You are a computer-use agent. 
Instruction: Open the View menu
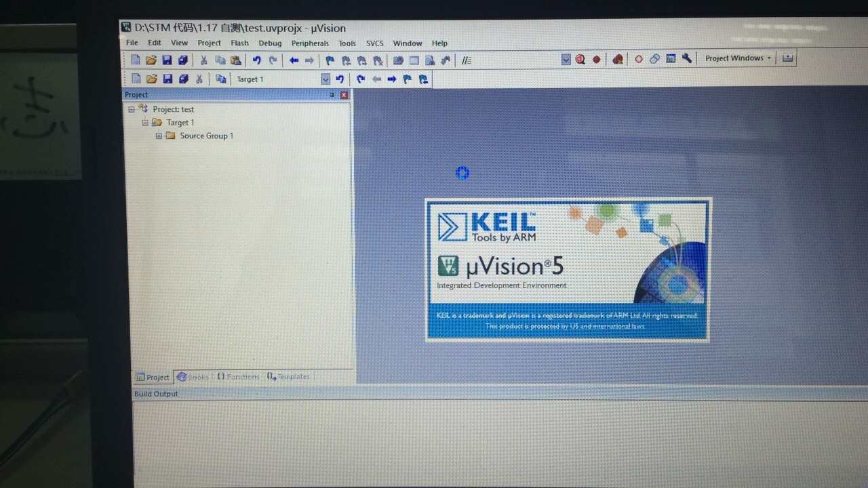coord(179,43)
